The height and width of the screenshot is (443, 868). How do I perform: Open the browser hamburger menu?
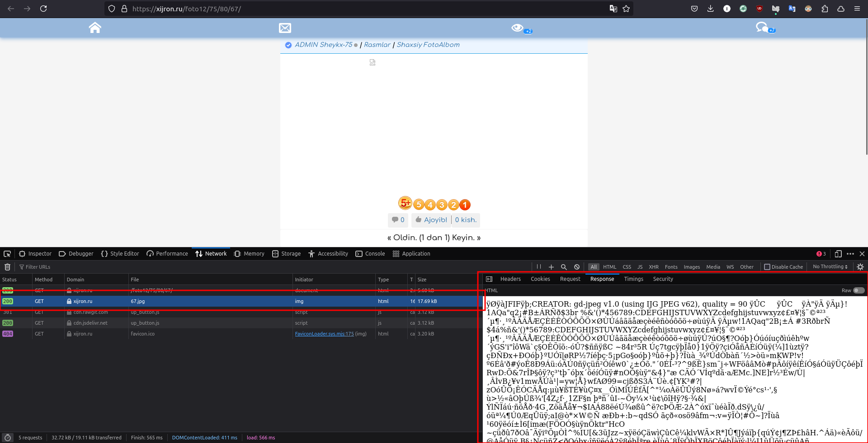click(857, 9)
